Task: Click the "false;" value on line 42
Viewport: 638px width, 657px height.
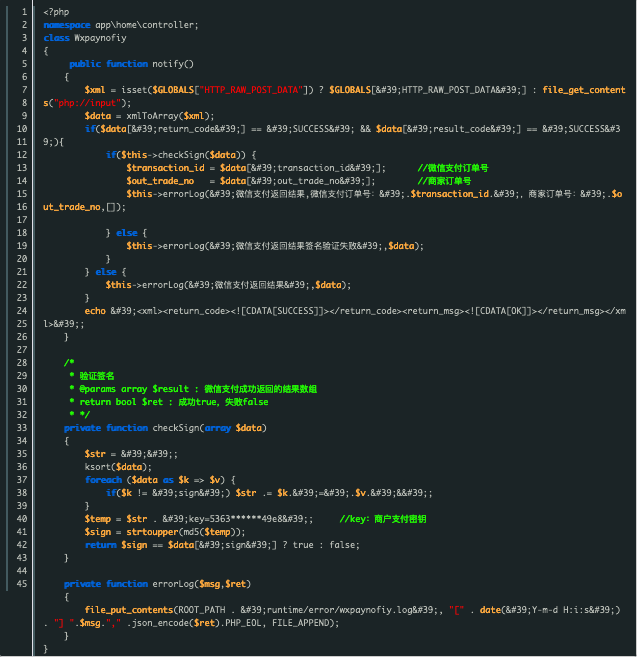Action: pyautogui.click(x=344, y=545)
